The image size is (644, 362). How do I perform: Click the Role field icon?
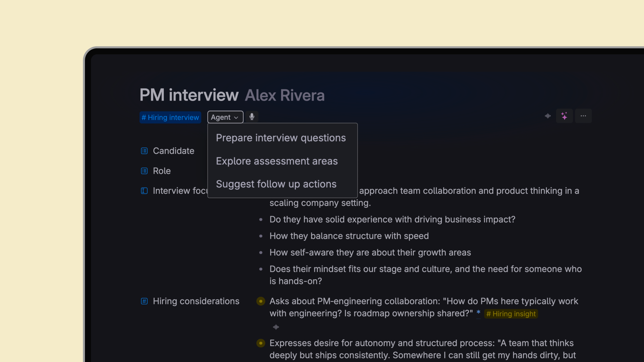coord(144,171)
